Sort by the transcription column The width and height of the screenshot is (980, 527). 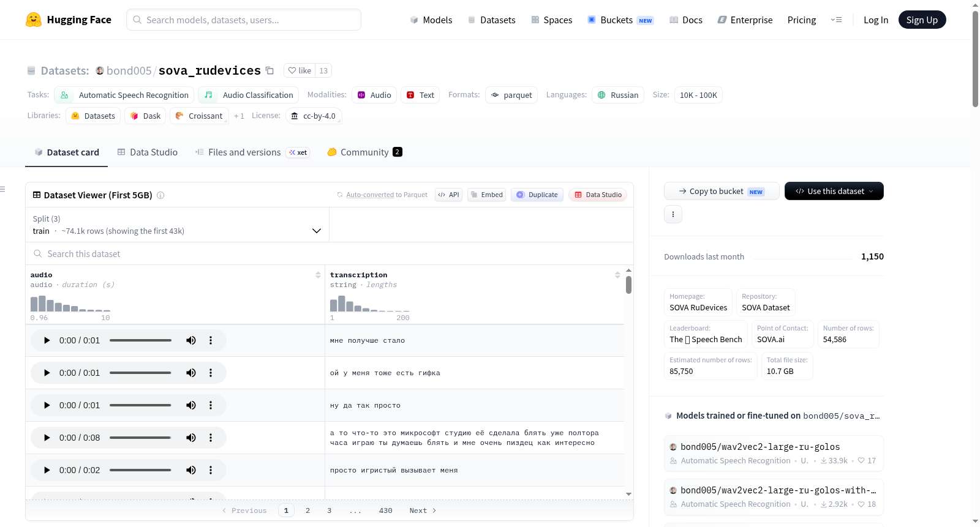[x=617, y=275]
